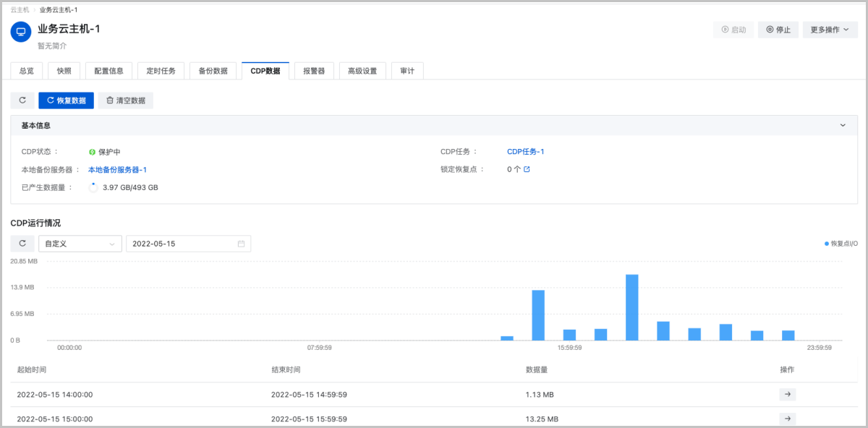Click the 恢复数据 button
Screen dimensions: 868x428
pos(66,100)
